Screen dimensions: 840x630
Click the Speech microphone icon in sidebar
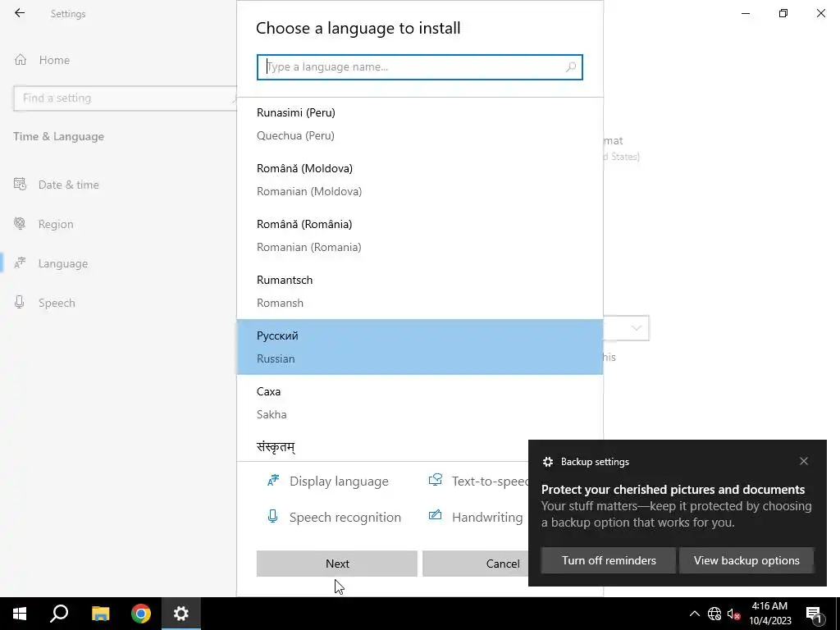pyautogui.click(x=20, y=302)
